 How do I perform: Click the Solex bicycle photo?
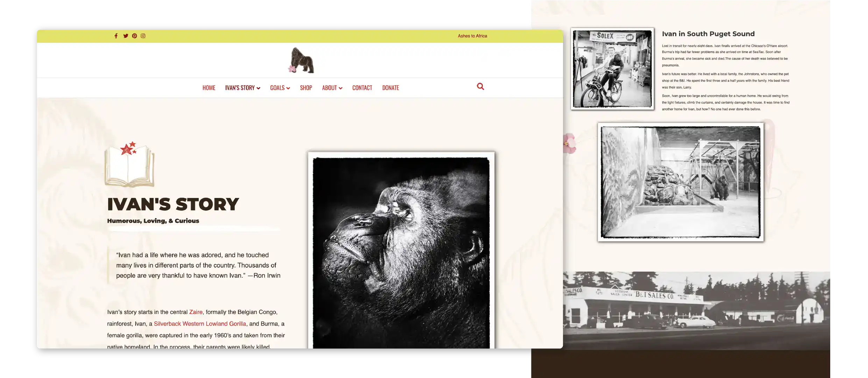(x=612, y=69)
